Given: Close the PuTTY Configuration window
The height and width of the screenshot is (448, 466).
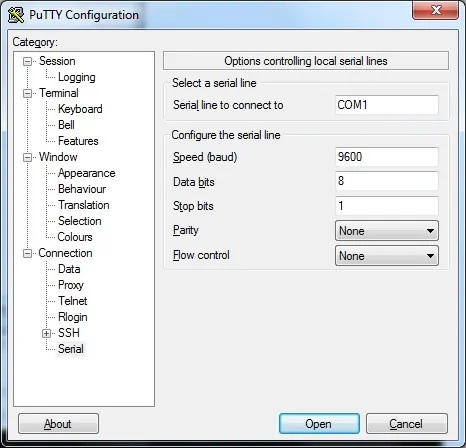Looking at the screenshot, I should point(435,10).
